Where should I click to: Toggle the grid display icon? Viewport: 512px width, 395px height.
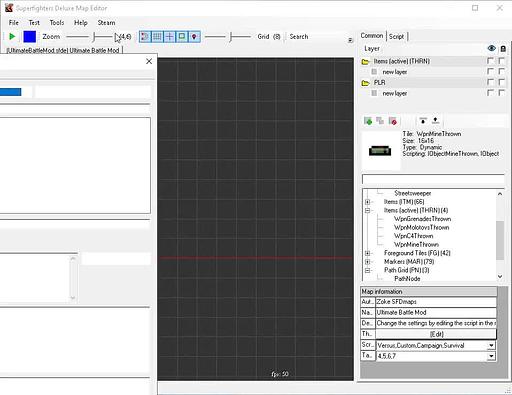point(157,36)
